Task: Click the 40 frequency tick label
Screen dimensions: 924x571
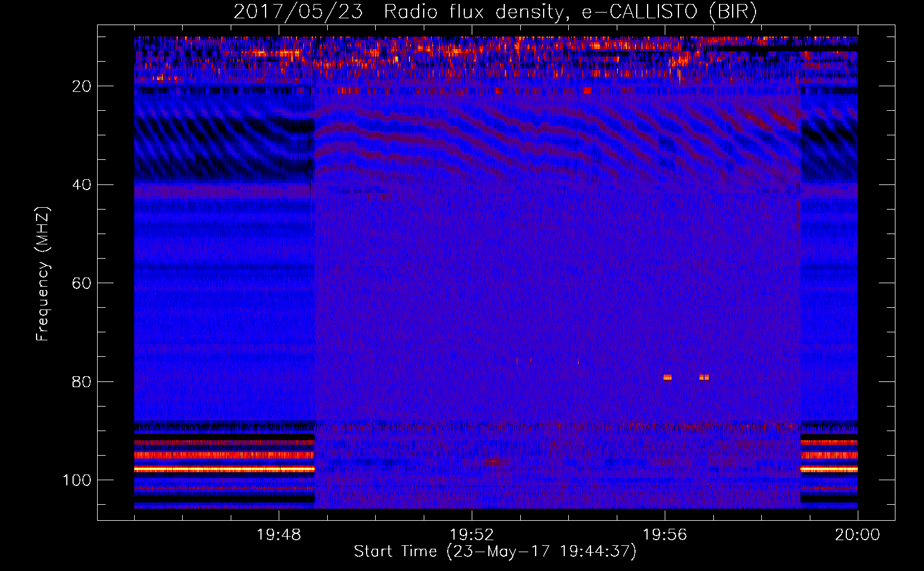Action: [x=82, y=185]
